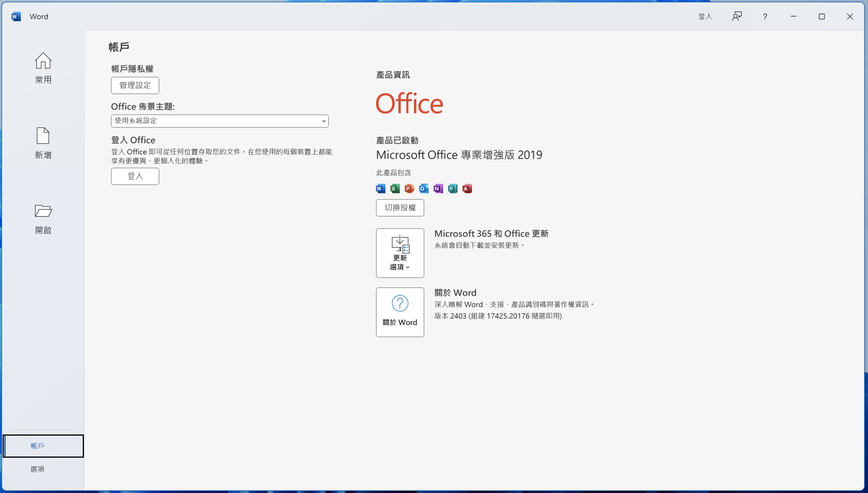
Task: Open the 更新選項 dropdown button
Action: tap(400, 253)
